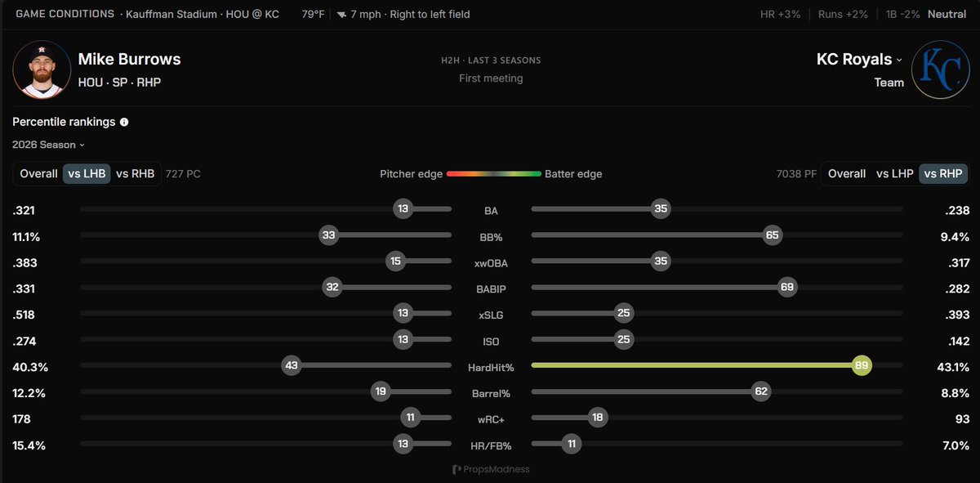
Task: Click the 7038 PF value
Action: (x=795, y=174)
